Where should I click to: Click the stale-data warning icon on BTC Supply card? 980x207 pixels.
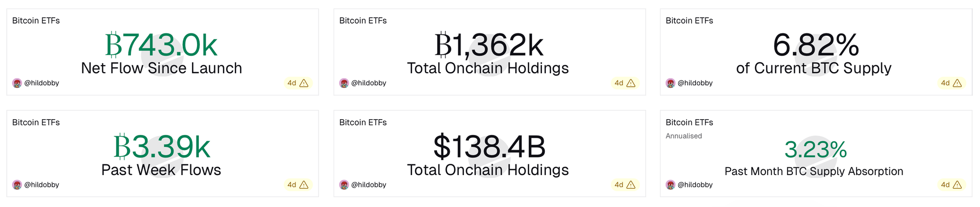click(x=957, y=83)
